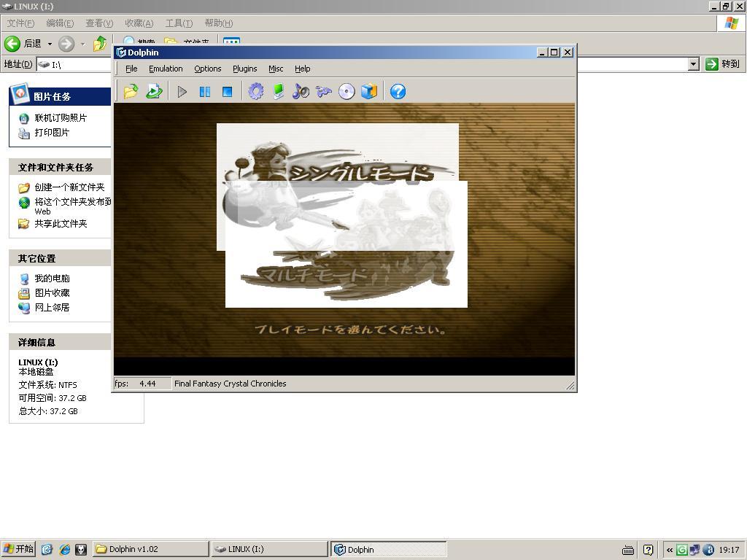Click the blue and orange cube icon
Screen dimensions: 747x560
pyautogui.click(x=369, y=91)
